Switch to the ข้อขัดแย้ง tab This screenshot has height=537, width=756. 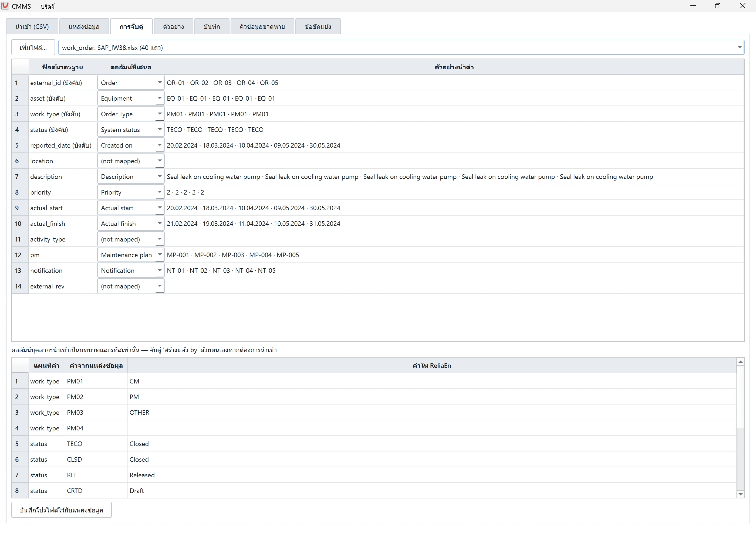click(x=318, y=26)
